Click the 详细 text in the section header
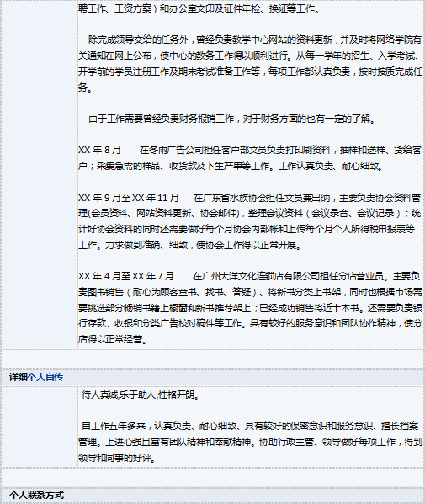The width and height of the screenshot is (425, 504). pyautogui.click(x=19, y=377)
